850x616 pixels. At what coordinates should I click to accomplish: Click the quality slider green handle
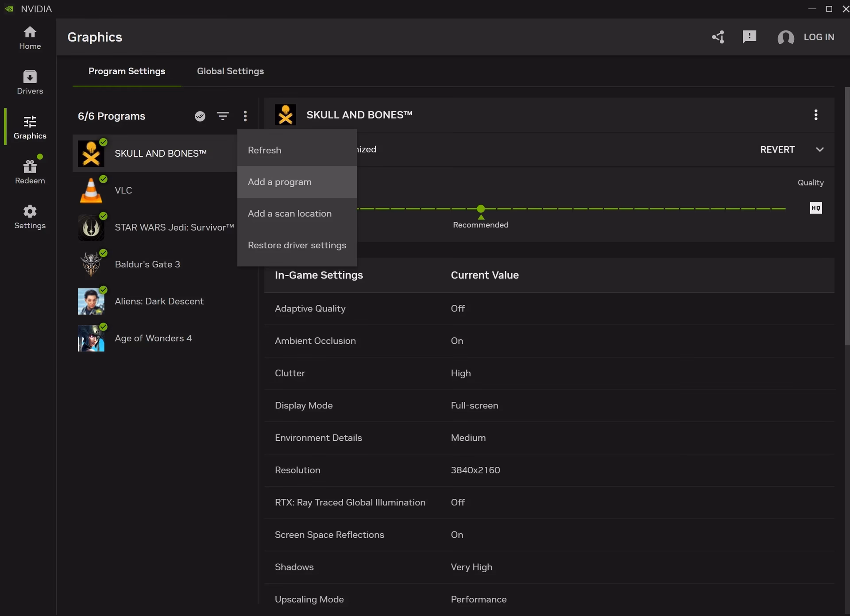[x=481, y=208]
